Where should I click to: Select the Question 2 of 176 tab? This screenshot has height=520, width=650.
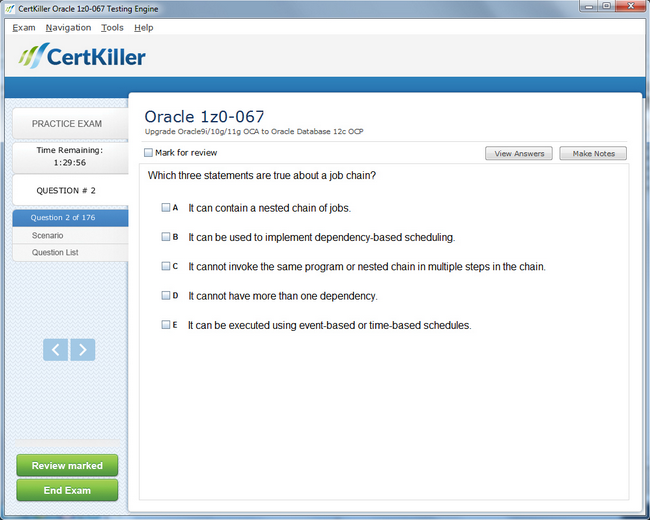tap(70, 218)
